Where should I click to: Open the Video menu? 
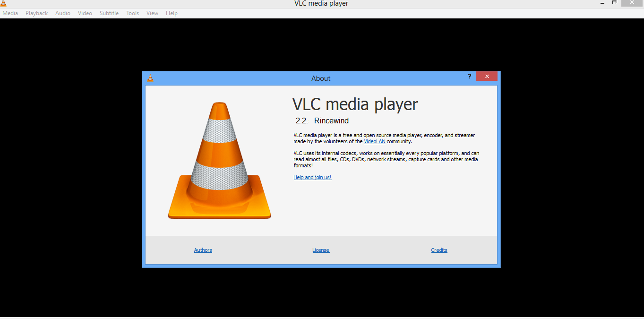(x=85, y=13)
